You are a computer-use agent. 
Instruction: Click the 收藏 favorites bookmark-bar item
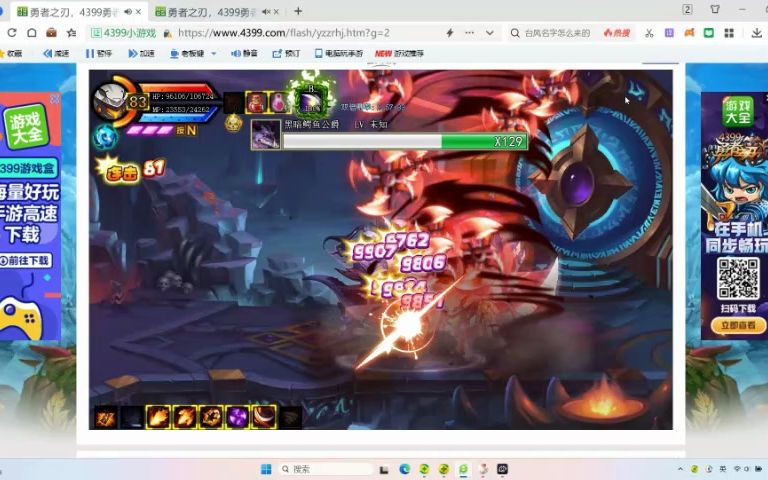click(11, 53)
